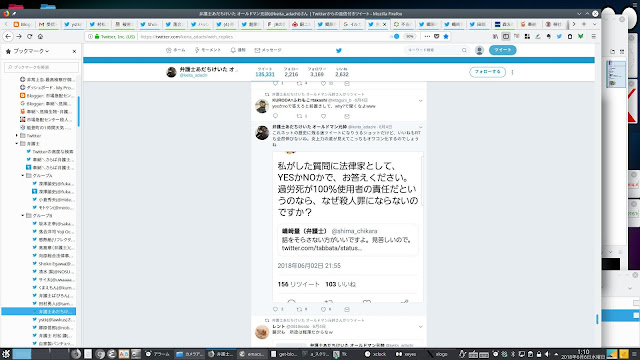This screenshot has height=360, width=640.
Task: Go forward using Firefox forward arrow
Action: pyautogui.click(x=19, y=36)
